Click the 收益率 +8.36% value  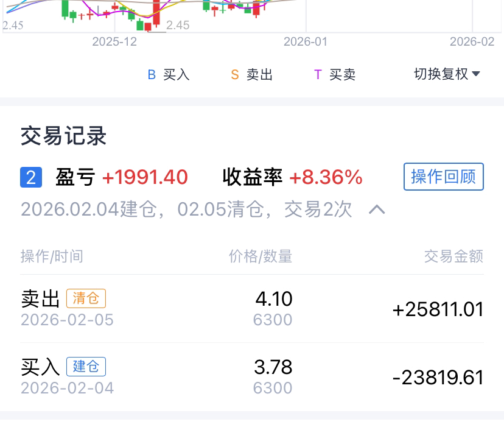(326, 177)
